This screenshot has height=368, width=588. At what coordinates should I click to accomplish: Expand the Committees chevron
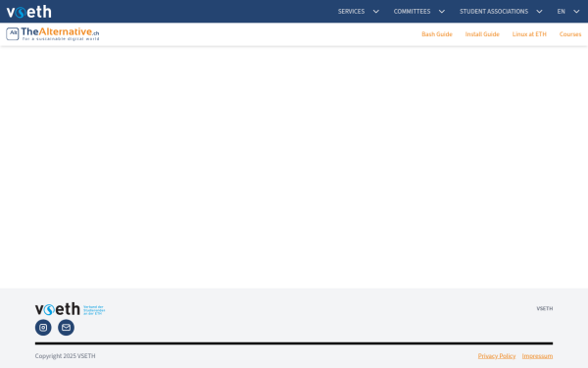pyautogui.click(x=442, y=12)
